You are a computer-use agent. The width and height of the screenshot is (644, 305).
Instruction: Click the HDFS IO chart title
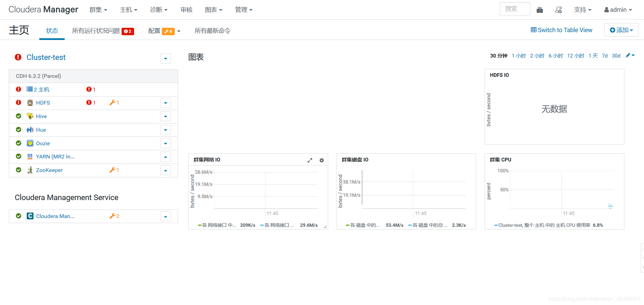[499, 75]
